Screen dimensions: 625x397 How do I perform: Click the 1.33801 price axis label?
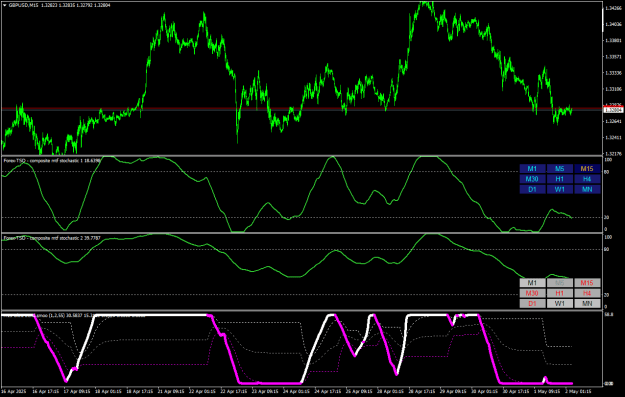coord(614,40)
